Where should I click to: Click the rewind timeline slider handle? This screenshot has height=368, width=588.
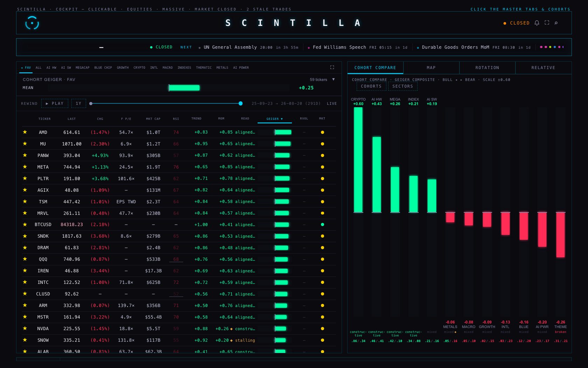tap(240, 103)
